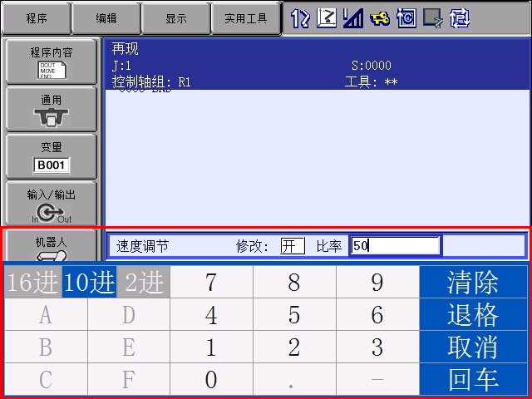Open the 机器人 side menu
Image resolution: width=532 pixels, height=399 pixels.
[x=52, y=245]
